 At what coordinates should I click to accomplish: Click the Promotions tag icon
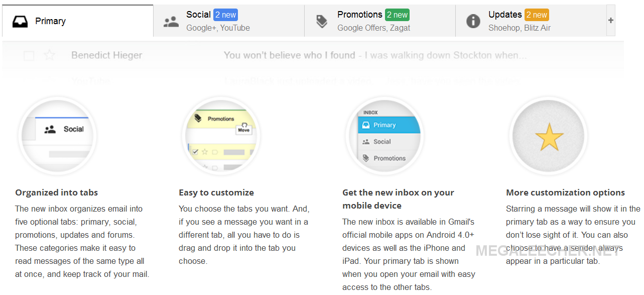322,21
